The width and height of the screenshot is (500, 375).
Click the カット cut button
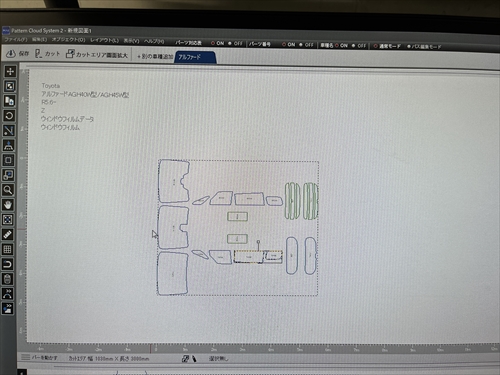pyautogui.click(x=48, y=54)
